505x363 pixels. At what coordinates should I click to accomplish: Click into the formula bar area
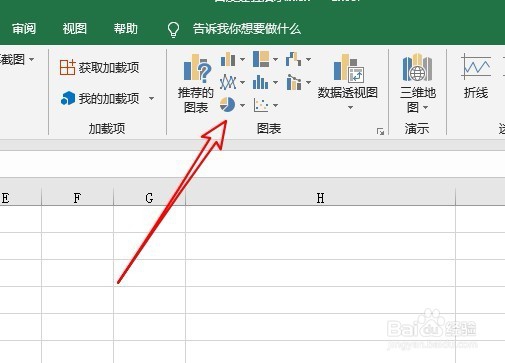252,164
